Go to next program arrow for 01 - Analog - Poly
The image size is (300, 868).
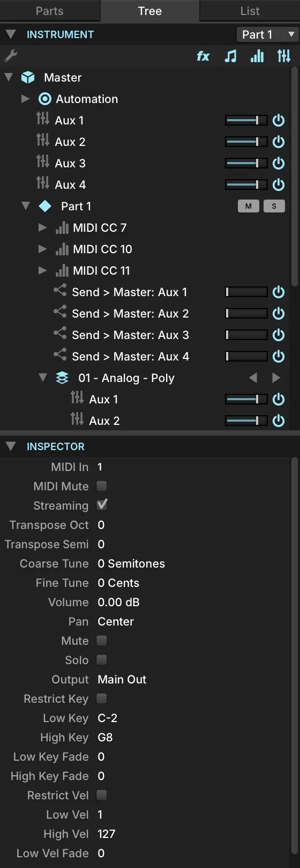coord(276,378)
